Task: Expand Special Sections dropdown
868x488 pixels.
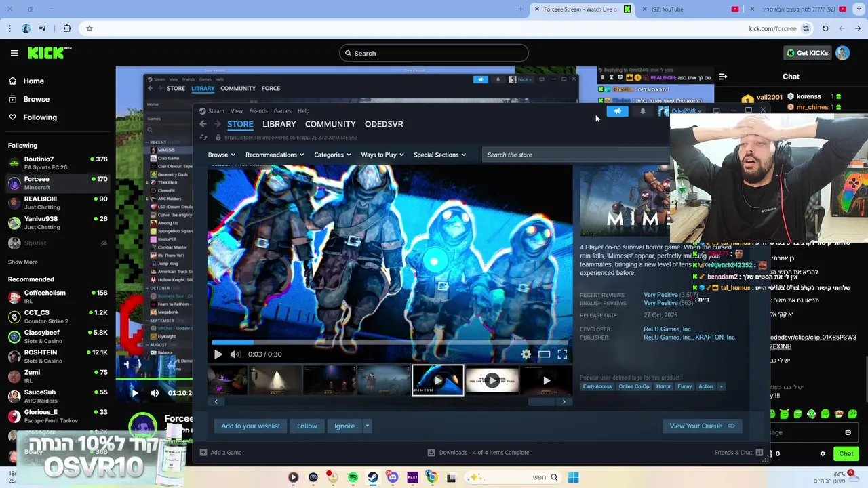Action: (x=439, y=155)
